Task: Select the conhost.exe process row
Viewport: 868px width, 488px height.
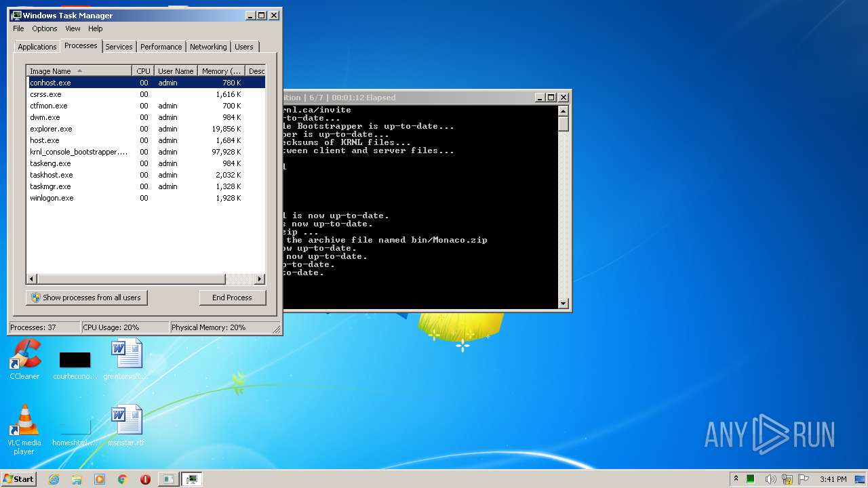Action: tap(146, 83)
